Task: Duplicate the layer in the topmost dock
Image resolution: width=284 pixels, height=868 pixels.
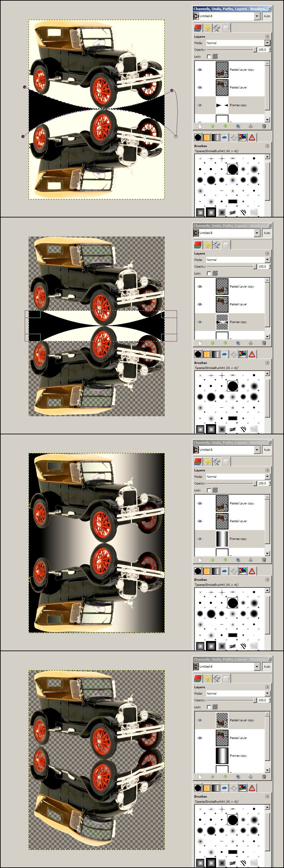Action: [238, 126]
